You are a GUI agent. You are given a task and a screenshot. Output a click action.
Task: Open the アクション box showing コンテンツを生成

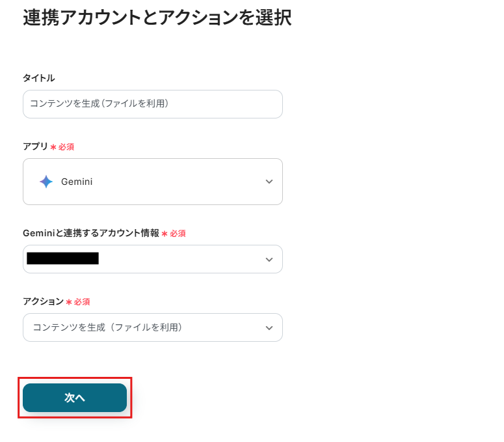click(143, 327)
